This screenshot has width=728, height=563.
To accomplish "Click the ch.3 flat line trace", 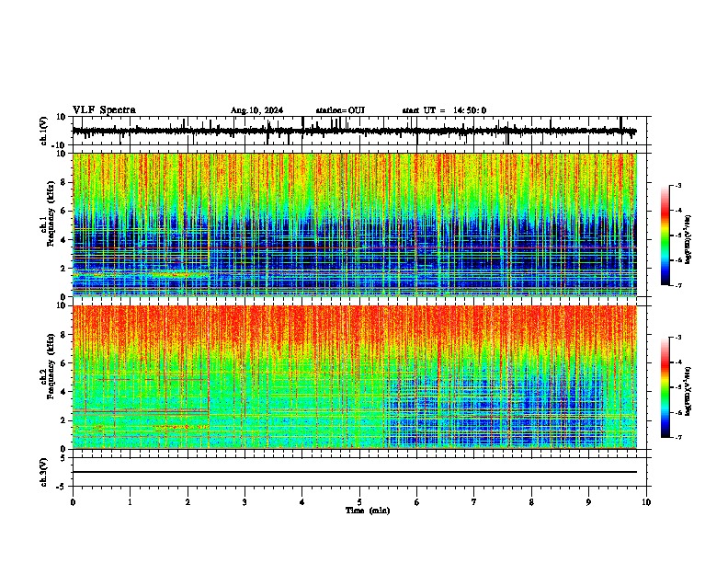I will 355,472.
